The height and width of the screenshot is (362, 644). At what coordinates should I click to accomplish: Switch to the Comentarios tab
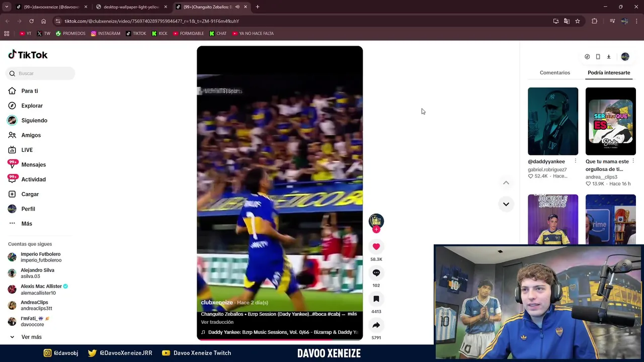click(x=555, y=72)
